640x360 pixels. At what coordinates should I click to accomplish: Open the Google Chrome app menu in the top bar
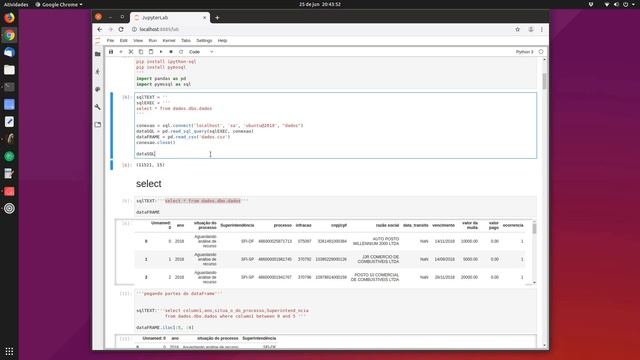coord(59,4)
